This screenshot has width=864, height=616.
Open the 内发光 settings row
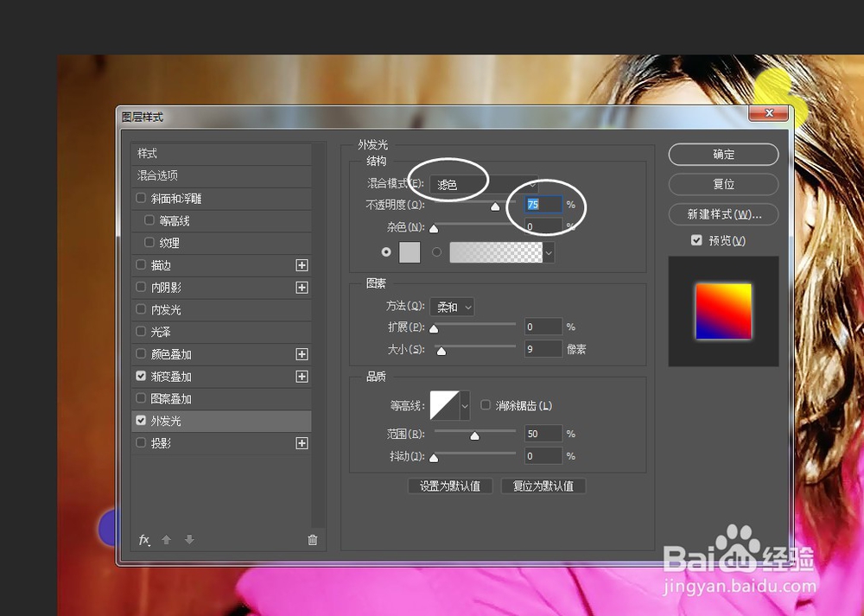pyautogui.click(x=221, y=309)
